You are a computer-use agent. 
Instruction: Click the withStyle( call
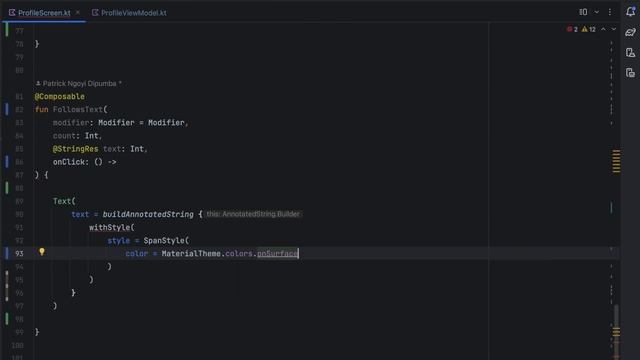[112, 227]
